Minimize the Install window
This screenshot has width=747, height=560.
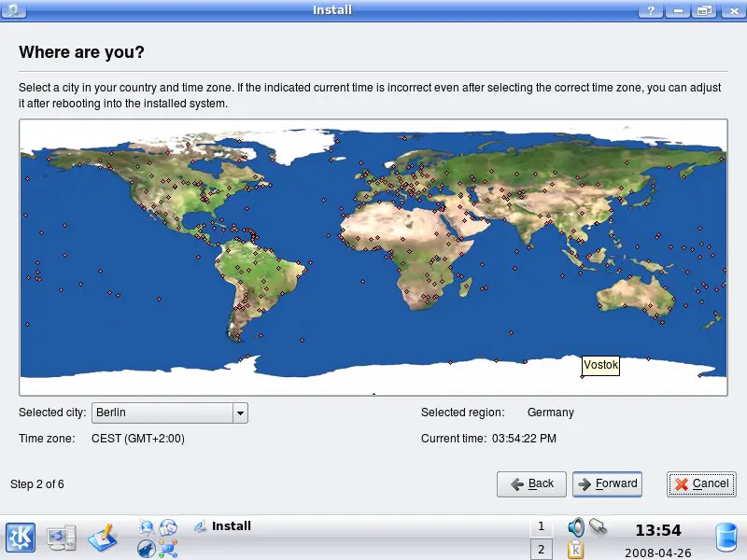tap(678, 10)
